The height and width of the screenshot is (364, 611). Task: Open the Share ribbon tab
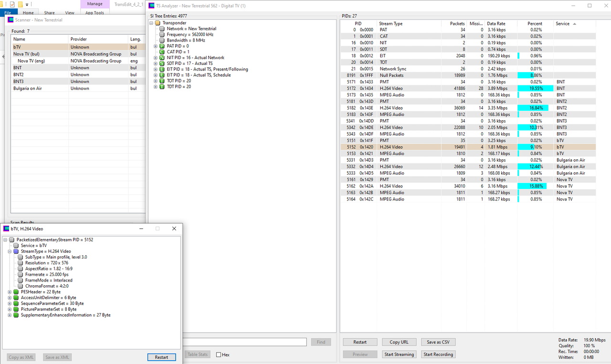[49, 13]
